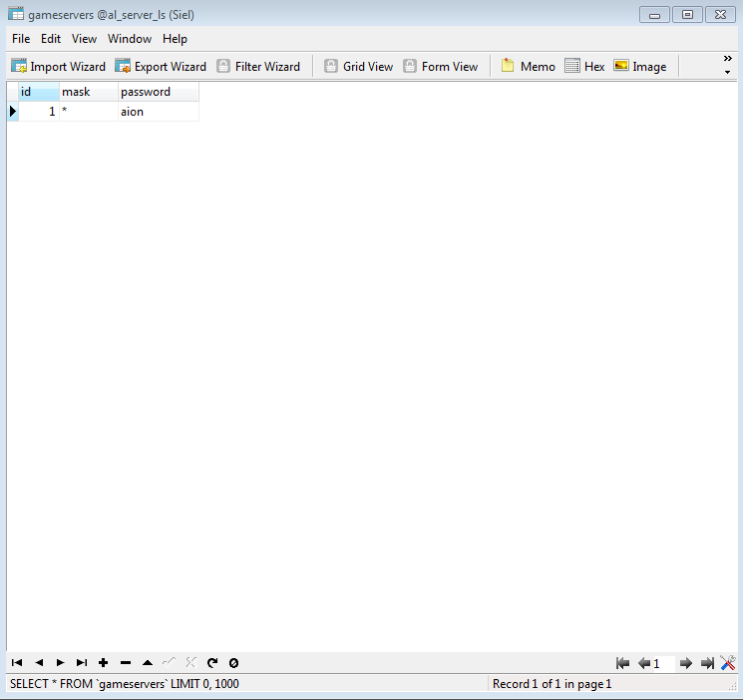Show the Memo viewer
743x700 pixels.
pos(528,67)
